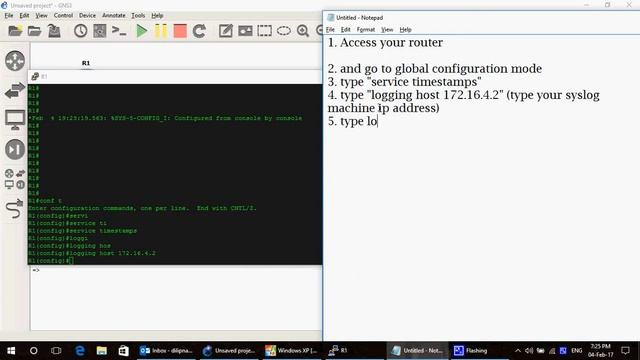Viewport: 640px width, 360px height.
Task: Select the draw ellipse tool
Action: tap(284, 31)
